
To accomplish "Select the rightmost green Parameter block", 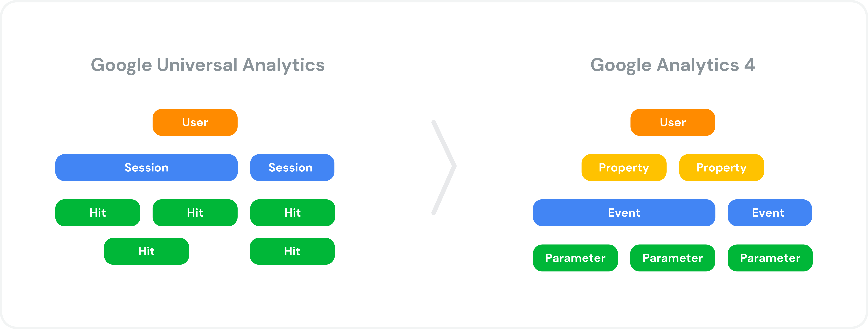I will pyautogui.click(x=770, y=258).
